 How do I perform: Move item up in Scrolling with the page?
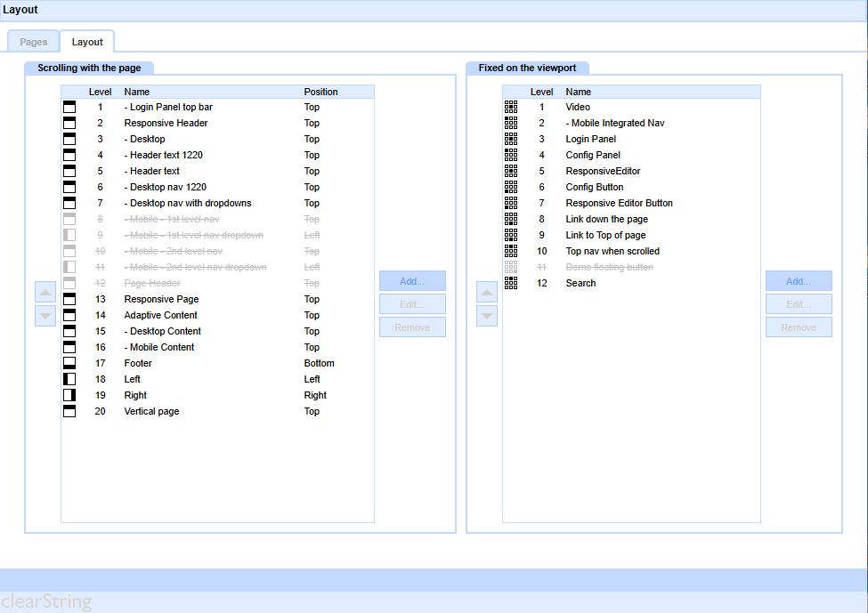(45, 292)
